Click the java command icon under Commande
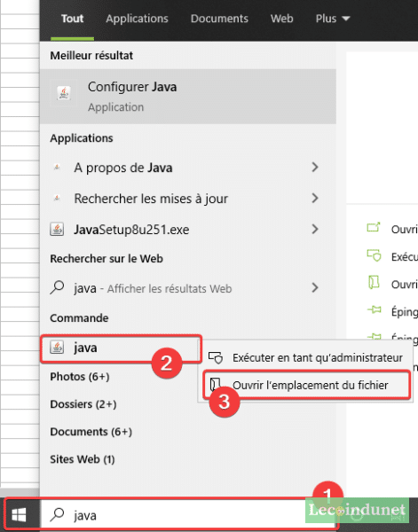 (57, 348)
